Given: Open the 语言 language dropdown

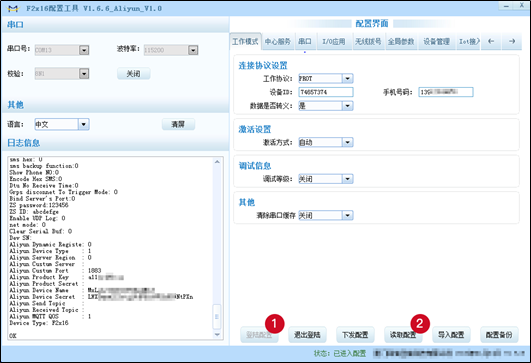Looking at the screenshot, I should click(84, 124).
